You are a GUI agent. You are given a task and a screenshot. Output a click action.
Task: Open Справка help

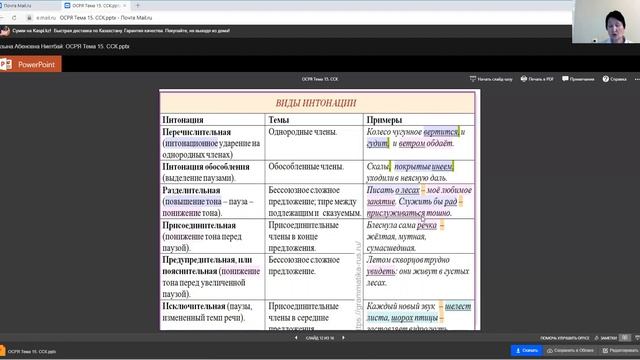[614, 79]
